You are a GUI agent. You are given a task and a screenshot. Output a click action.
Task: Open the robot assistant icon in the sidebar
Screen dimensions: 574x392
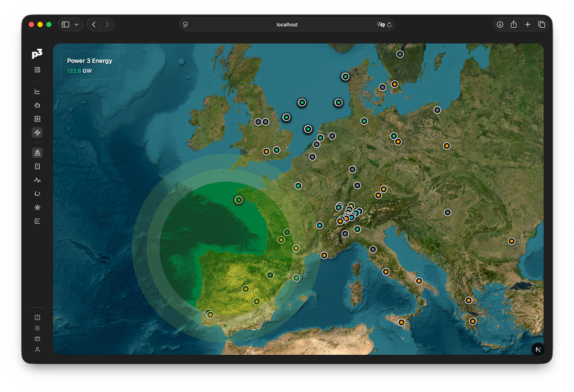point(37,105)
